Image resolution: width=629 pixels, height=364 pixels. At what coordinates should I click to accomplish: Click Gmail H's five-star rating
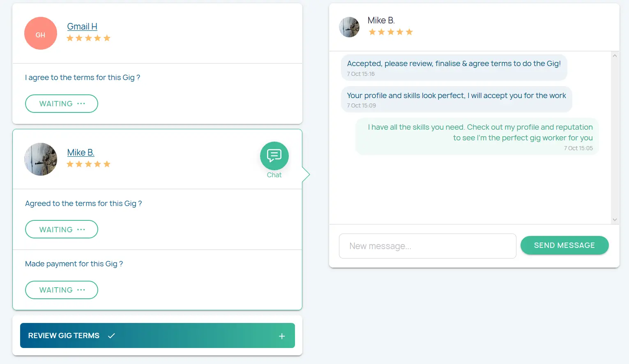pyautogui.click(x=88, y=38)
